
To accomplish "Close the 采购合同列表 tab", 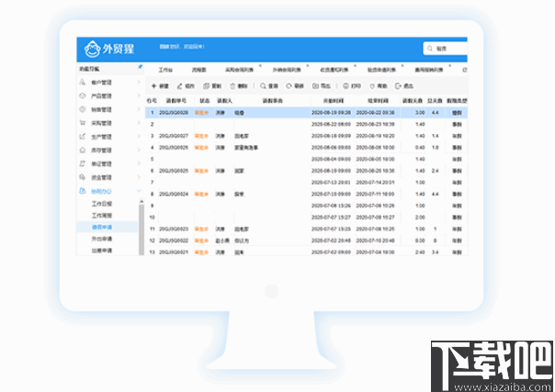I will [x=261, y=66].
